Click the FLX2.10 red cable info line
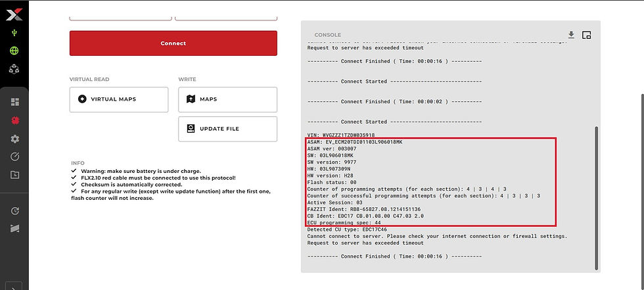644x290 pixels. pos(158,178)
